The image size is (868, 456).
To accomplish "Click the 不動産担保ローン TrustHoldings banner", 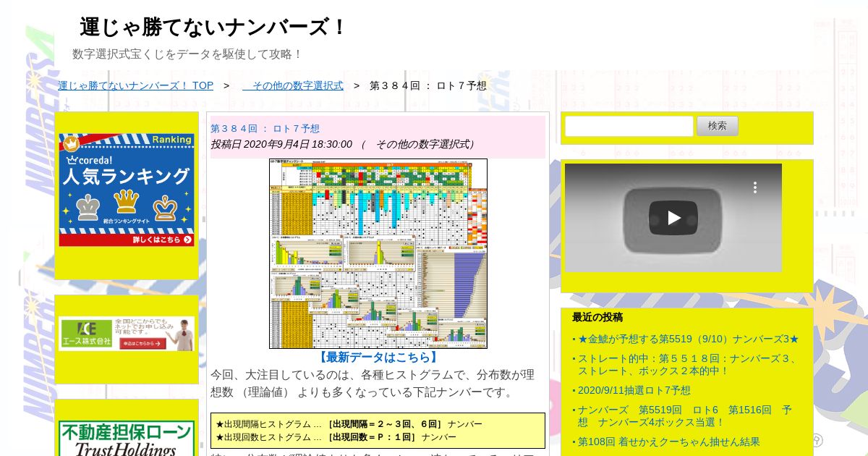I will [x=127, y=439].
